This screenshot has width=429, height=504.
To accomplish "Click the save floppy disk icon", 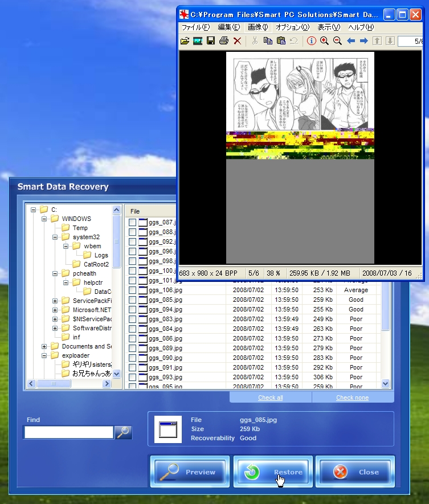I will click(x=211, y=41).
